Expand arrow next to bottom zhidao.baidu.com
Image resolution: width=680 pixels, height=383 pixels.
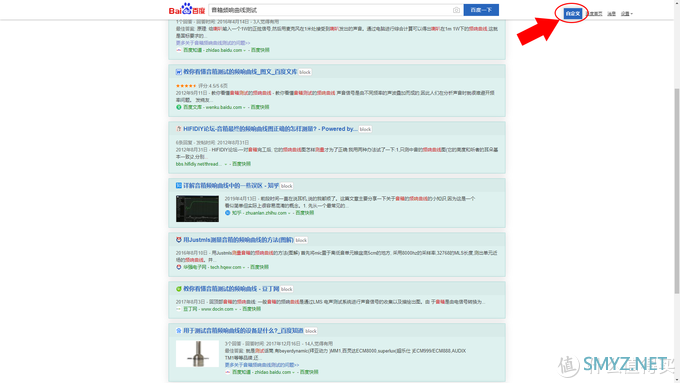(x=294, y=372)
